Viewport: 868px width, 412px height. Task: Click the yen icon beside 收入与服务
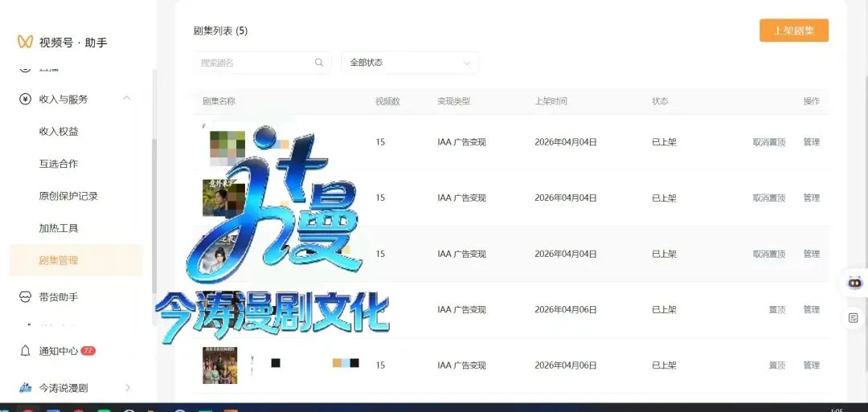tap(25, 99)
